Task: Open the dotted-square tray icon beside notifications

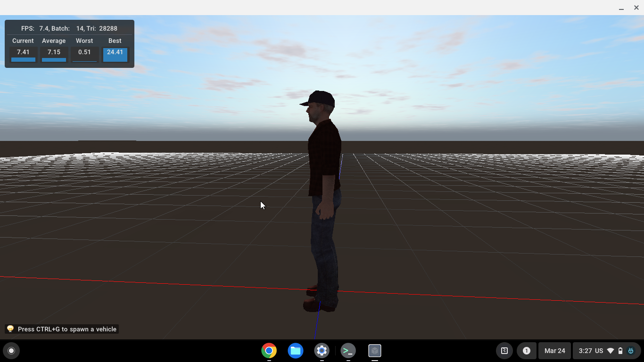Action: 504,351
